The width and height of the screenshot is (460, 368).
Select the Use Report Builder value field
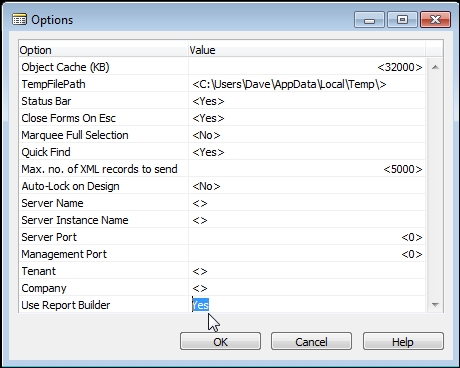point(307,305)
